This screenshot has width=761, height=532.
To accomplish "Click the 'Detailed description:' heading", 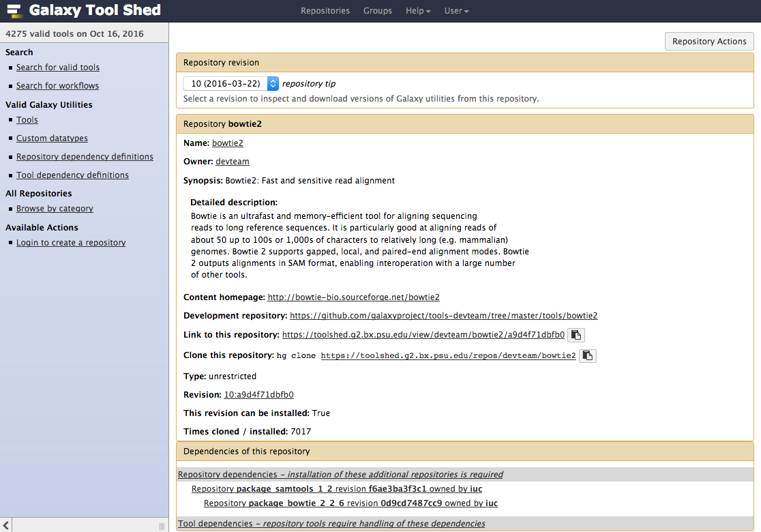I will (234, 203).
